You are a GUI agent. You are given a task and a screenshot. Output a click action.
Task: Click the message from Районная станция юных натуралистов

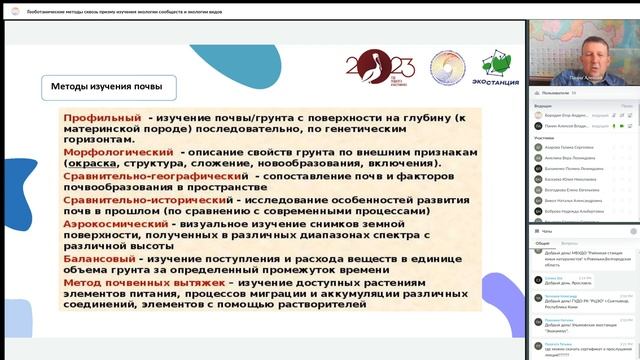(584, 259)
